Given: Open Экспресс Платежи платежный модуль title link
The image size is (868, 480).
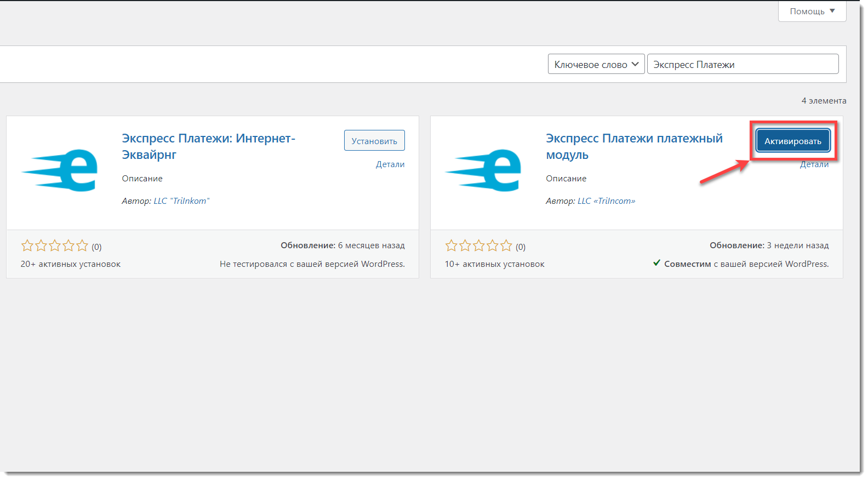Looking at the screenshot, I should [x=634, y=146].
